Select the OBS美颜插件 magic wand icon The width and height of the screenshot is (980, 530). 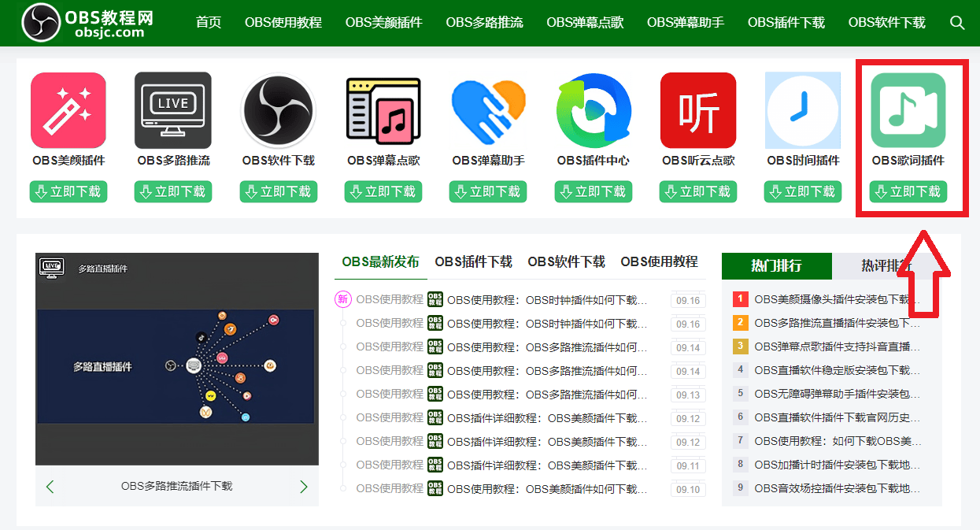[68, 110]
